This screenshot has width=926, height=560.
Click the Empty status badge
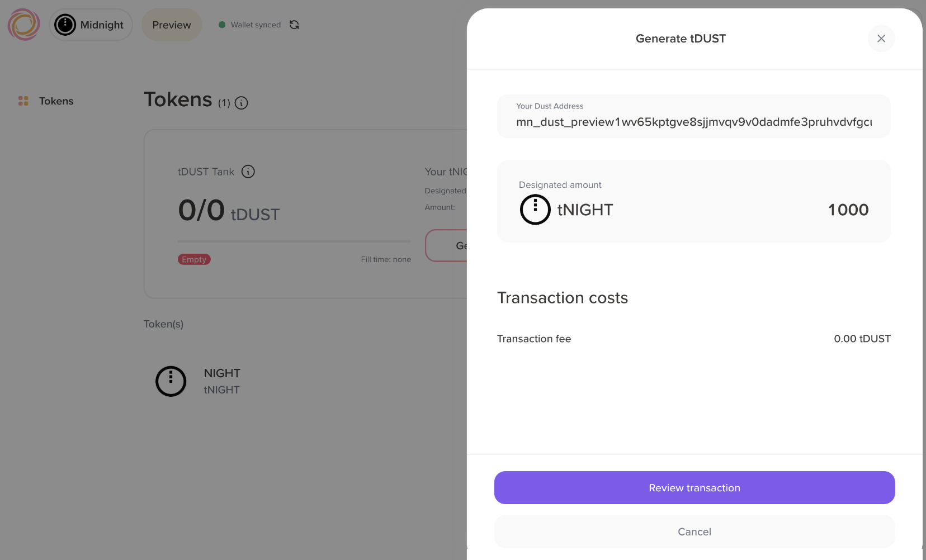[x=193, y=259]
